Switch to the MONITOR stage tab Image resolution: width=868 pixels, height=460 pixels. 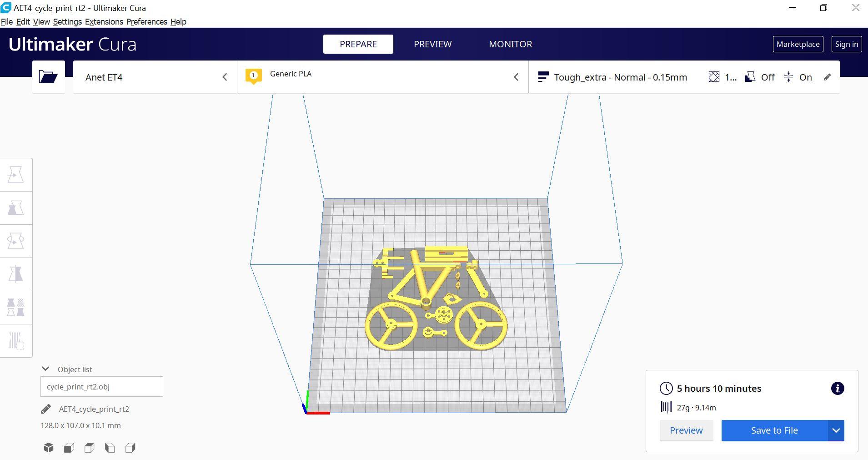tap(511, 44)
